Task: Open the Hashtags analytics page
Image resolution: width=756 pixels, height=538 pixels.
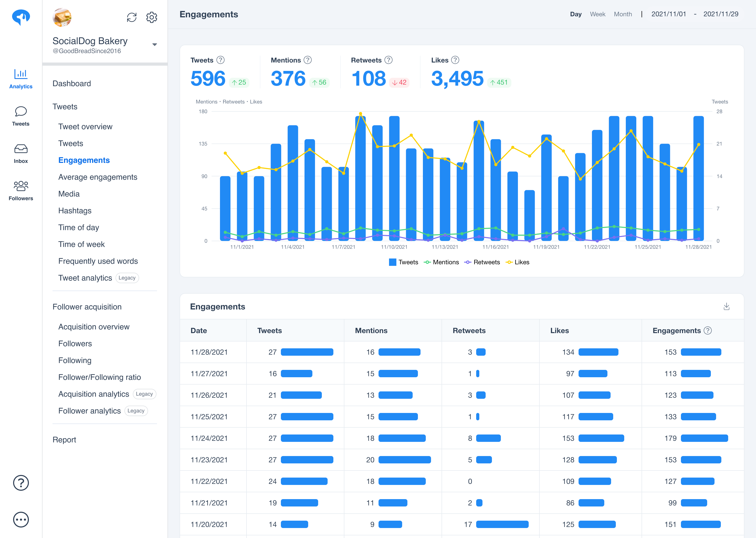Action: click(75, 211)
